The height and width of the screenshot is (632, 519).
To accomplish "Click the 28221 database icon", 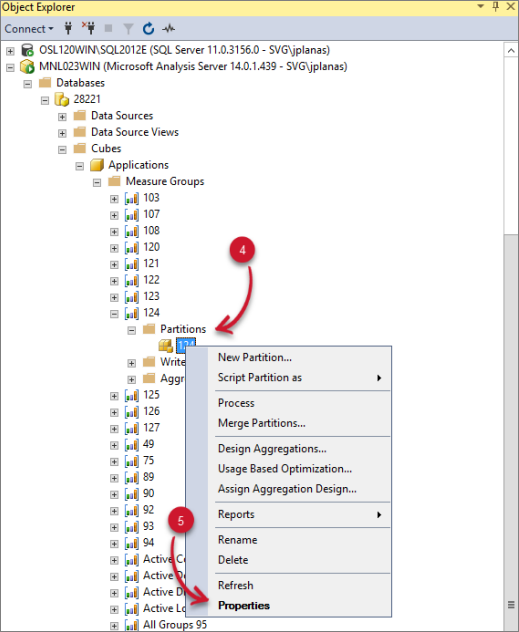I will tap(62, 99).
